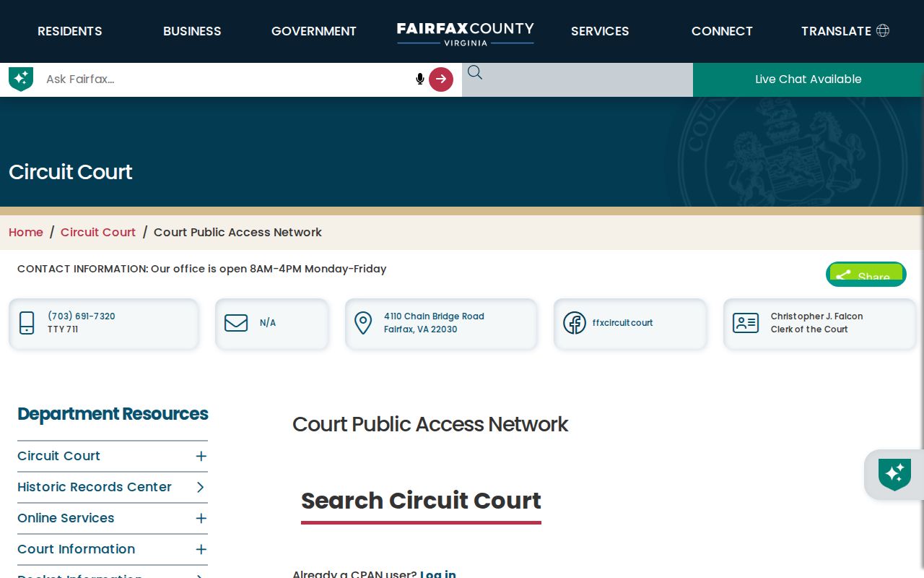Select Christopher J. Falcon clerk name text
924x578 pixels.
816,316
